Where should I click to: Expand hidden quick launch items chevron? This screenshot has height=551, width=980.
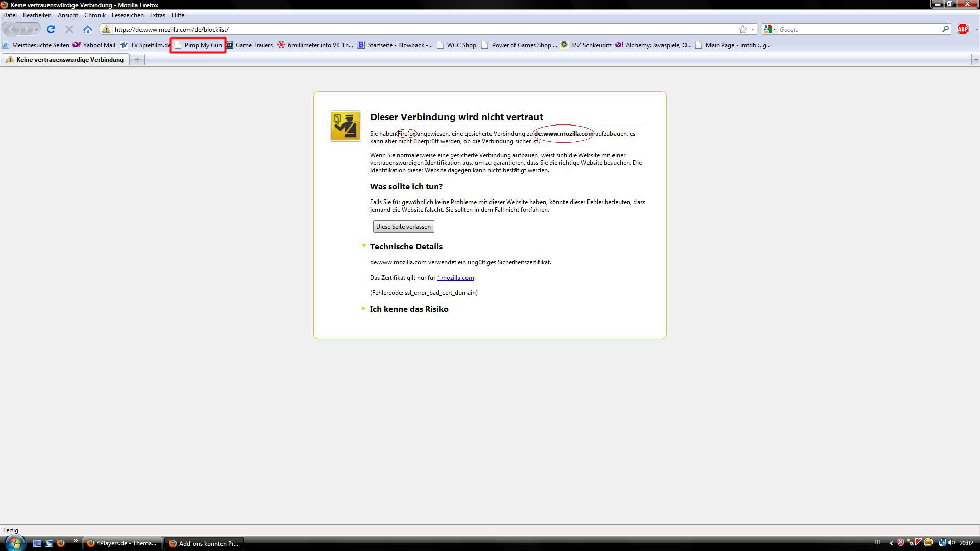click(76, 541)
